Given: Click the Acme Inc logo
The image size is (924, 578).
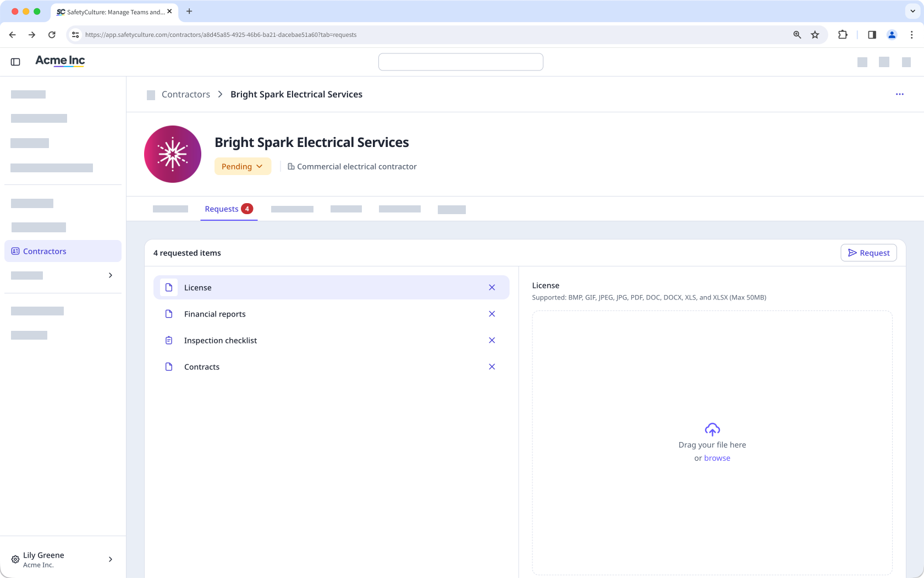Looking at the screenshot, I should 60,61.
